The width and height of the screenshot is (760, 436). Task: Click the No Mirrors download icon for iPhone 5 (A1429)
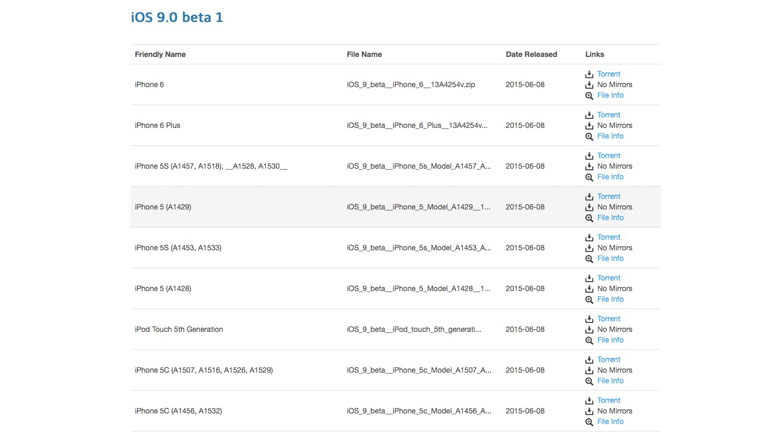coord(589,207)
